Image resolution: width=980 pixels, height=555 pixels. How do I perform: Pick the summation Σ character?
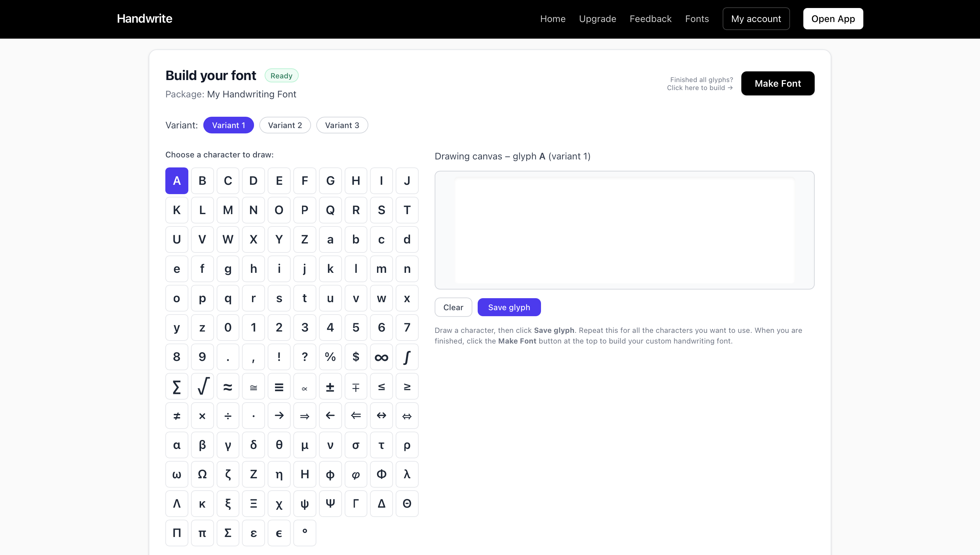tap(177, 386)
